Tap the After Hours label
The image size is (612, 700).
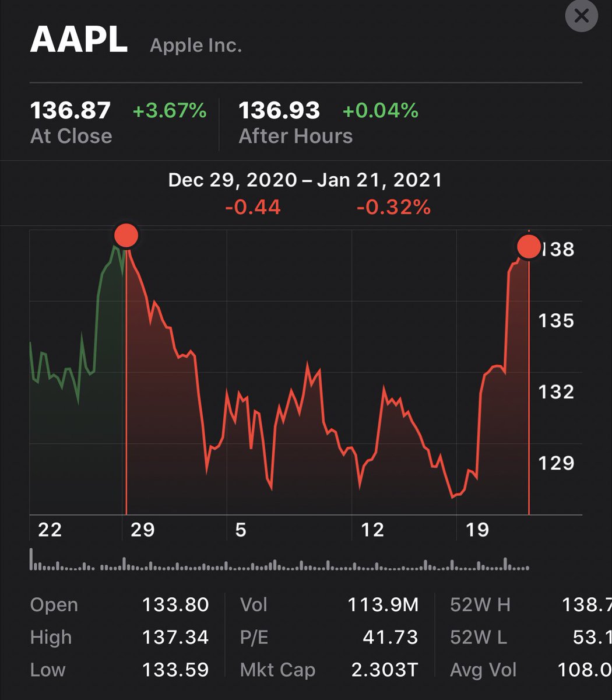[296, 136]
